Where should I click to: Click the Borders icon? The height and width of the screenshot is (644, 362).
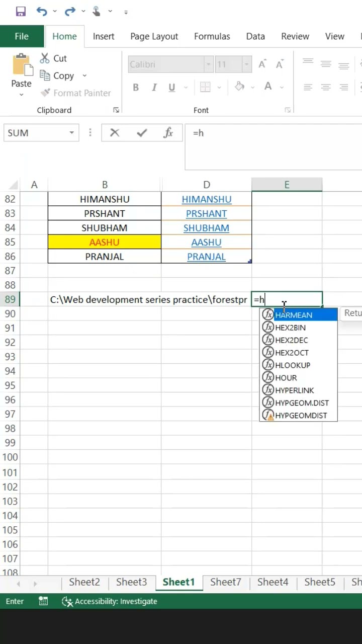pos(205,87)
